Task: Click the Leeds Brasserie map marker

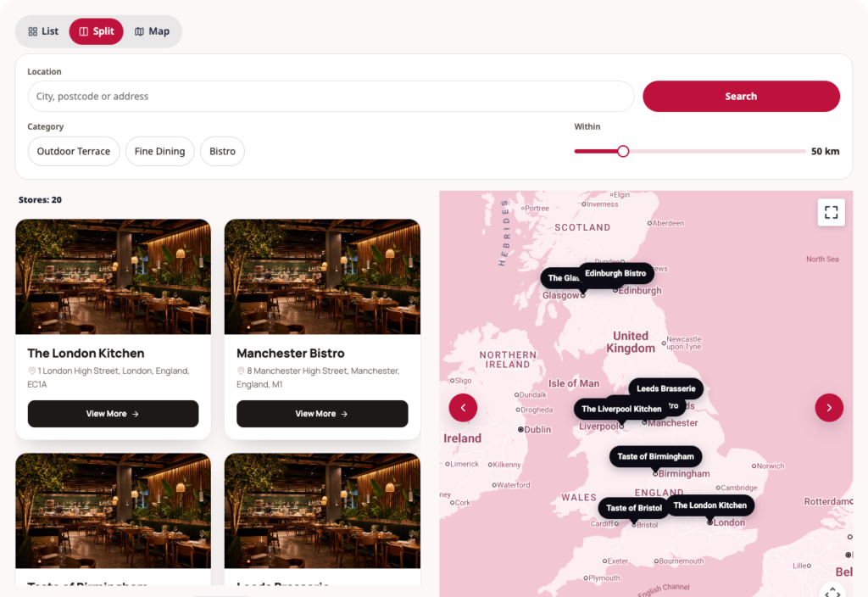Action: point(666,388)
